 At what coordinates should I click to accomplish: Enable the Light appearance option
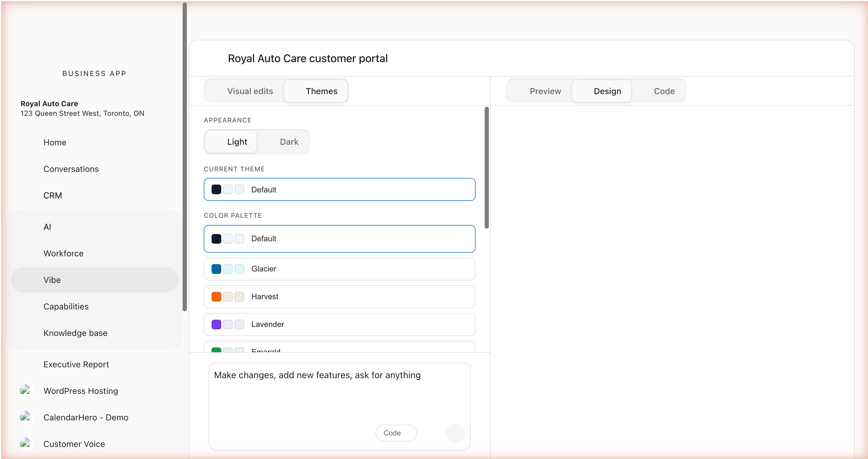pos(236,142)
